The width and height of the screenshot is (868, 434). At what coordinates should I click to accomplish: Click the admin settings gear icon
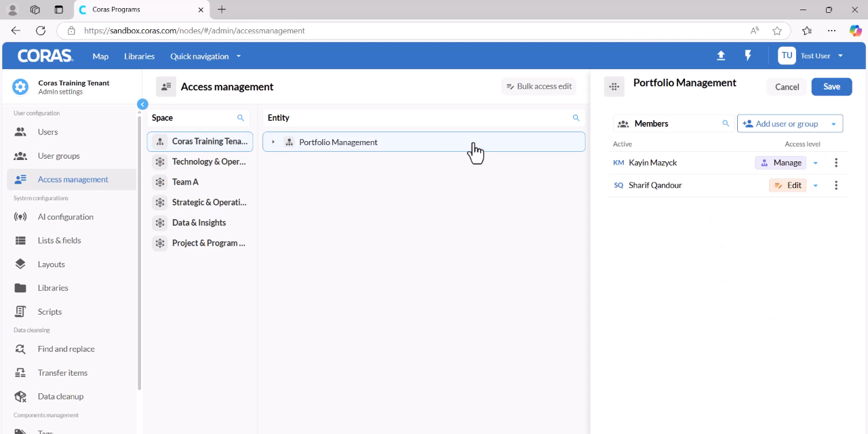(x=21, y=87)
